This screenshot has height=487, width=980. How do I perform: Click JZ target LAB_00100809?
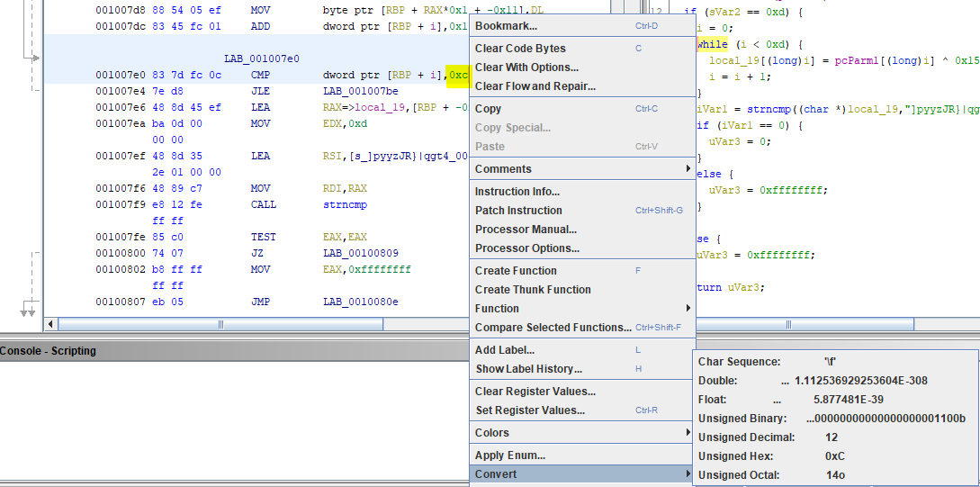361,253
